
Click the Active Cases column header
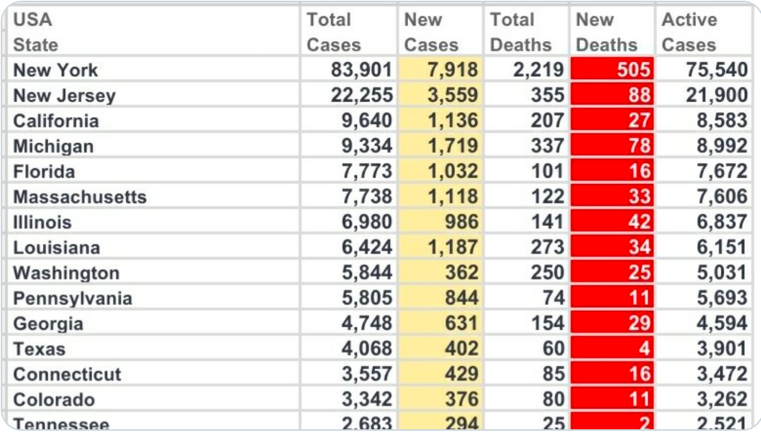(x=689, y=32)
